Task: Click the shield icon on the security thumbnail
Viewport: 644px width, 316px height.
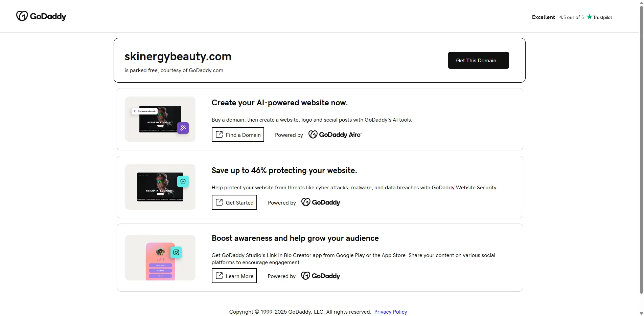Action: tap(183, 181)
